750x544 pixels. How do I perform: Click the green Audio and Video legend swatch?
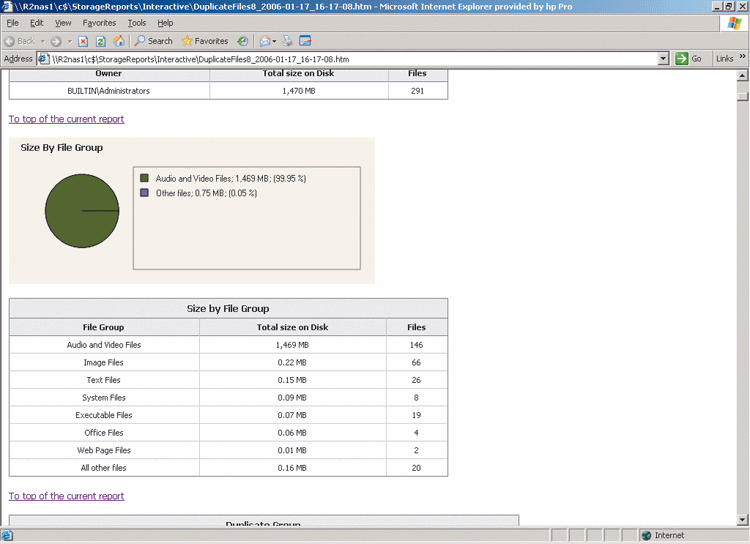(x=144, y=178)
